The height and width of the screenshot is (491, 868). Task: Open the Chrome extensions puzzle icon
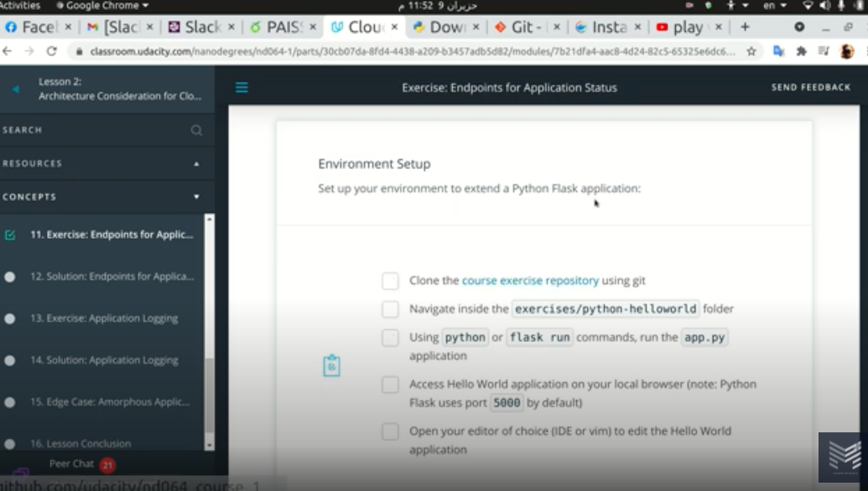point(801,51)
